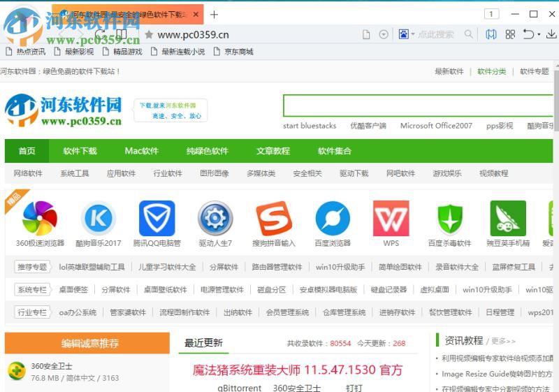The image size is (559, 392).
Task: Open the 驱动下载 category
Action: [354, 173]
